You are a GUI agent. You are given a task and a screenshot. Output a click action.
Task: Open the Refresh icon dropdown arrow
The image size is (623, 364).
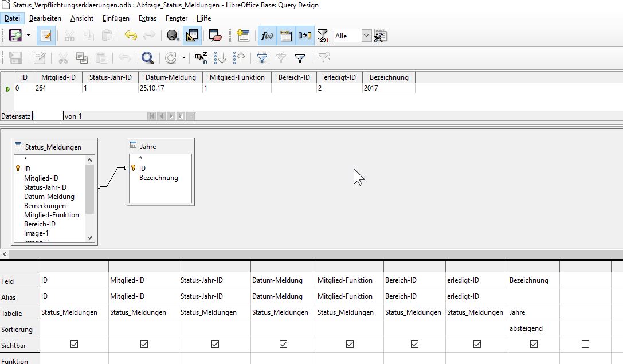[183, 58]
